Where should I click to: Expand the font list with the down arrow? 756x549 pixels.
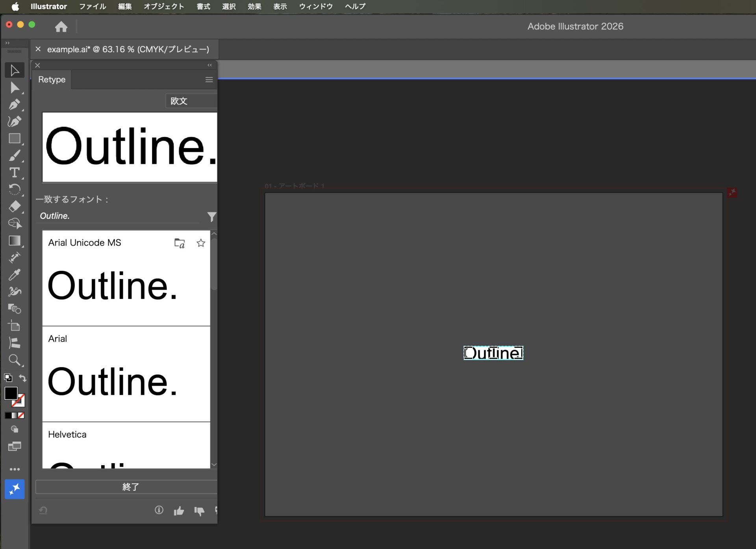[x=214, y=464]
